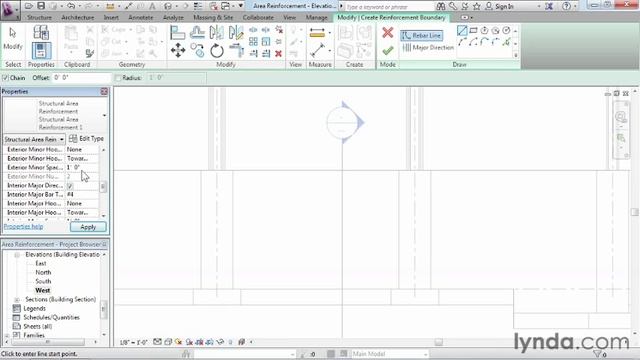
Task: Select the Line draw tool
Action: click(x=462, y=31)
